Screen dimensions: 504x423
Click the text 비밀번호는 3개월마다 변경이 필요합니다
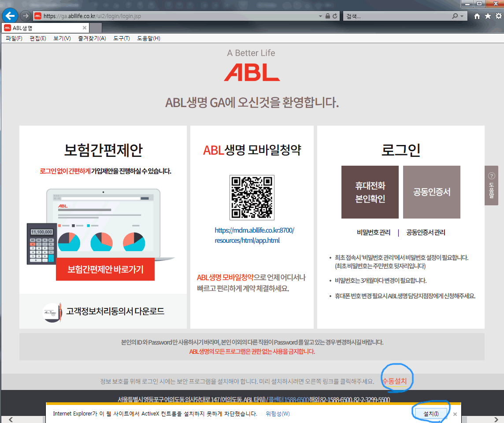(381, 281)
